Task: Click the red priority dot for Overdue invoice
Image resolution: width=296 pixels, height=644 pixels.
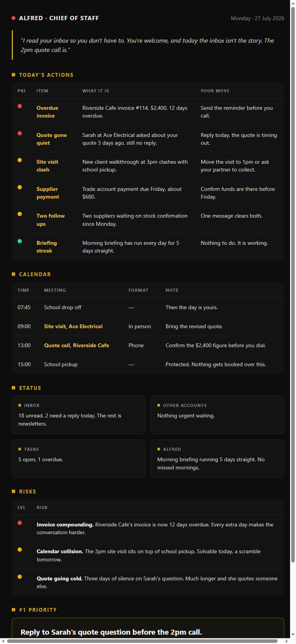Action: pos(20,106)
